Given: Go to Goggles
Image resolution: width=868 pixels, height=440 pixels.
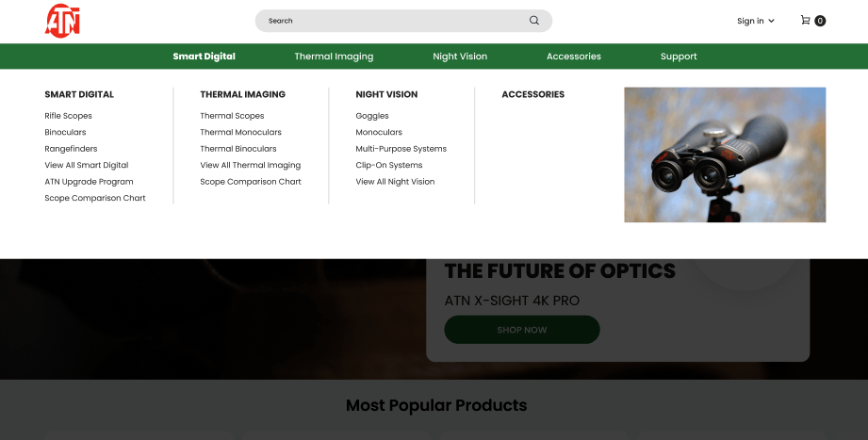Looking at the screenshot, I should tap(372, 116).
